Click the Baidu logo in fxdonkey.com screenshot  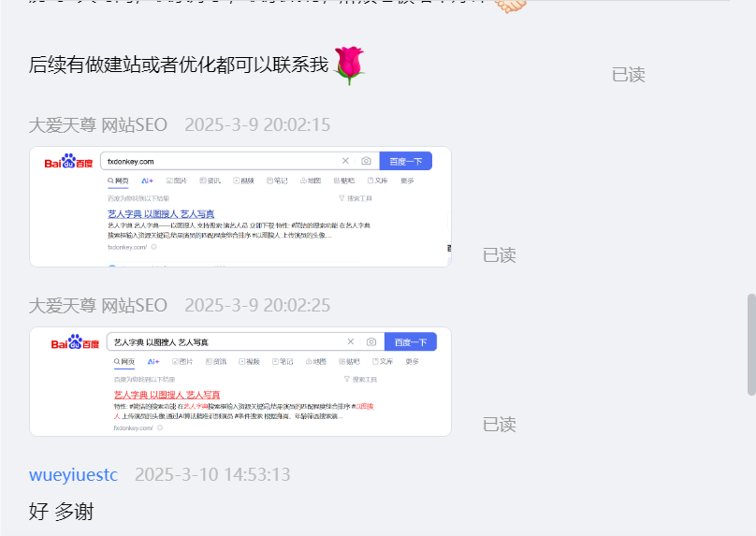pyautogui.click(x=69, y=162)
